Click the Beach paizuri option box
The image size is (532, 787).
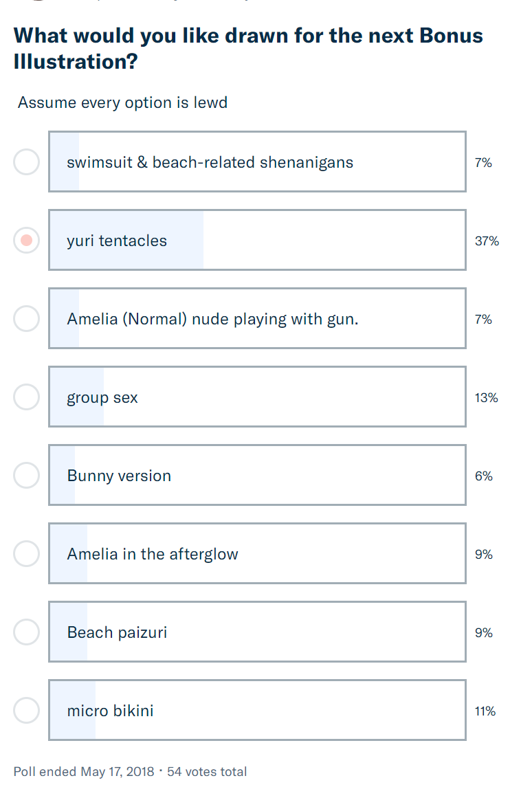(257, 632)
